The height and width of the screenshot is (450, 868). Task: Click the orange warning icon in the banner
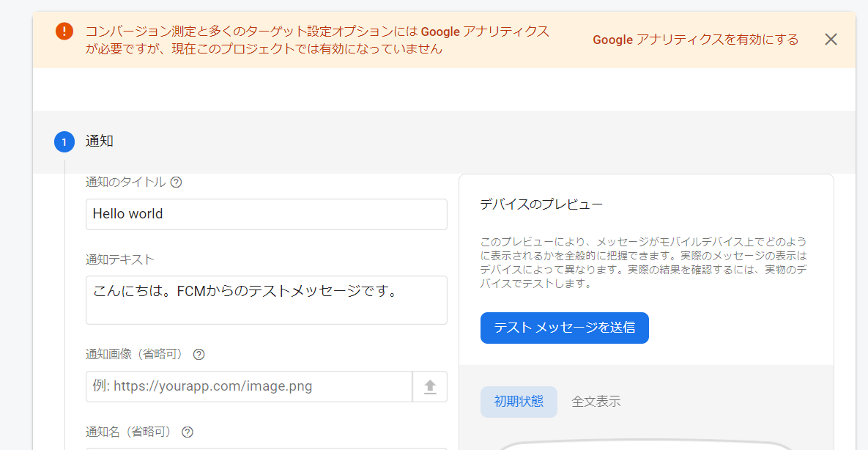pyautogui.click(x=64, y=32)
